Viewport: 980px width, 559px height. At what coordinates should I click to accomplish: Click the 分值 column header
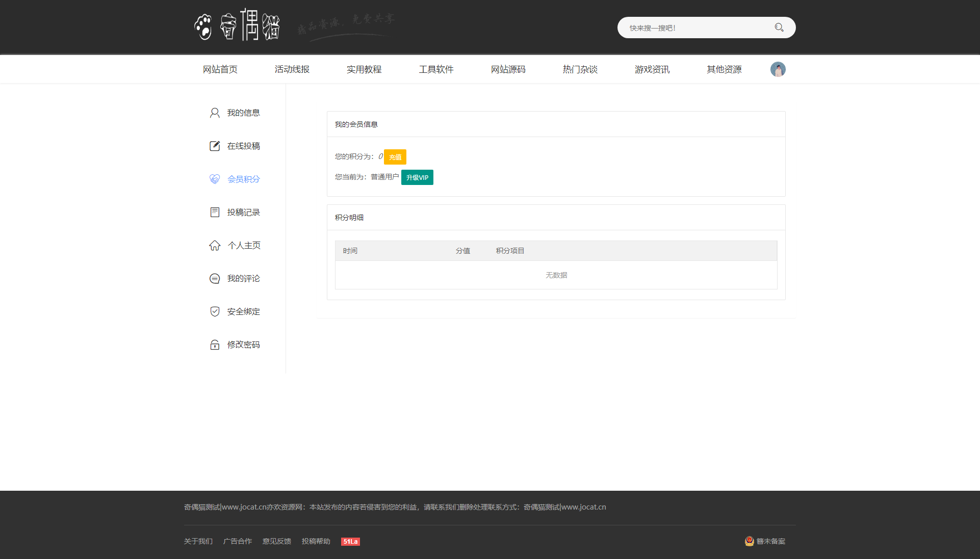pyautogui.click(x=463, y=251)
